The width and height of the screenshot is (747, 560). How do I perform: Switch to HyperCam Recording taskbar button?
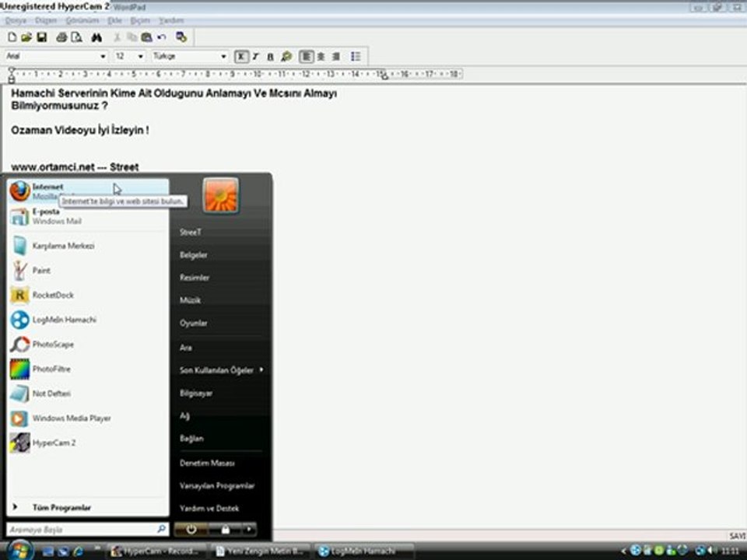pyautogui.click(x=156, y=551)
